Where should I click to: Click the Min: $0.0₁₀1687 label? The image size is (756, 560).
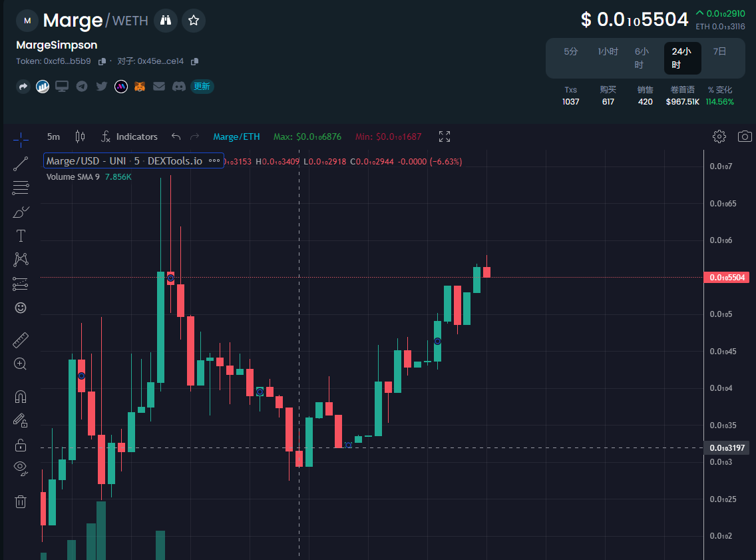[x=388, y=137]
